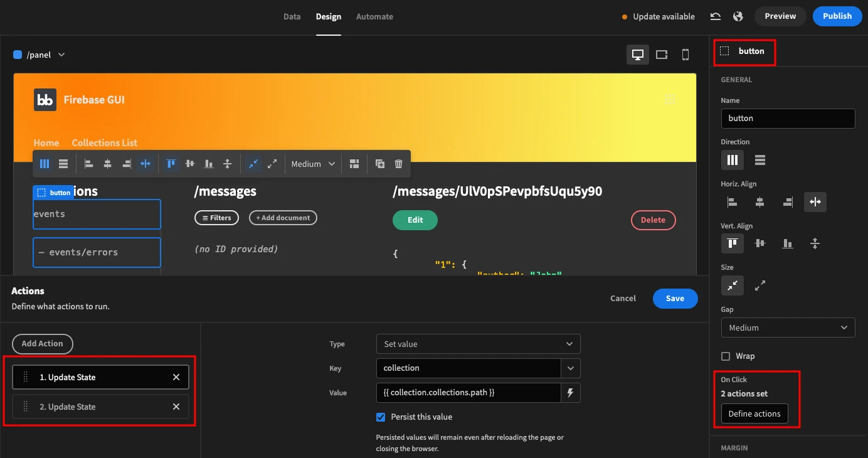Choose right Horiz. Align in settings panel

[788, 201]
